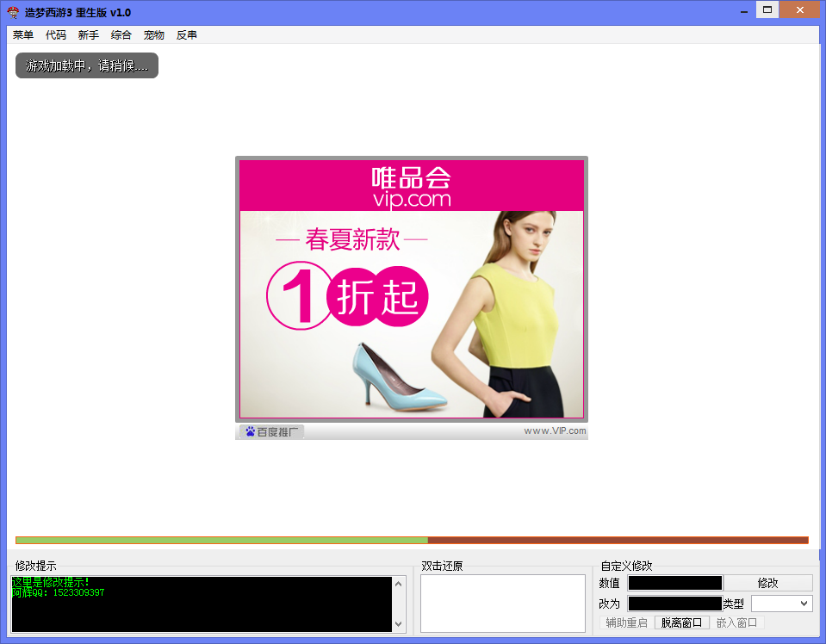Click the 百度推广 link
The height and width of the screenshot is (644, 826).
272,432
